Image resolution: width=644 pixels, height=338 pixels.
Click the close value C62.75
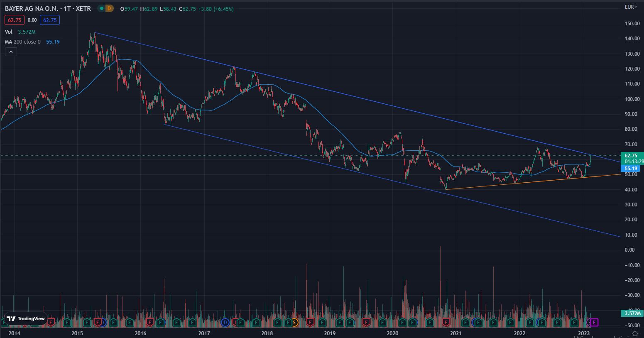[x=187, y=9]
